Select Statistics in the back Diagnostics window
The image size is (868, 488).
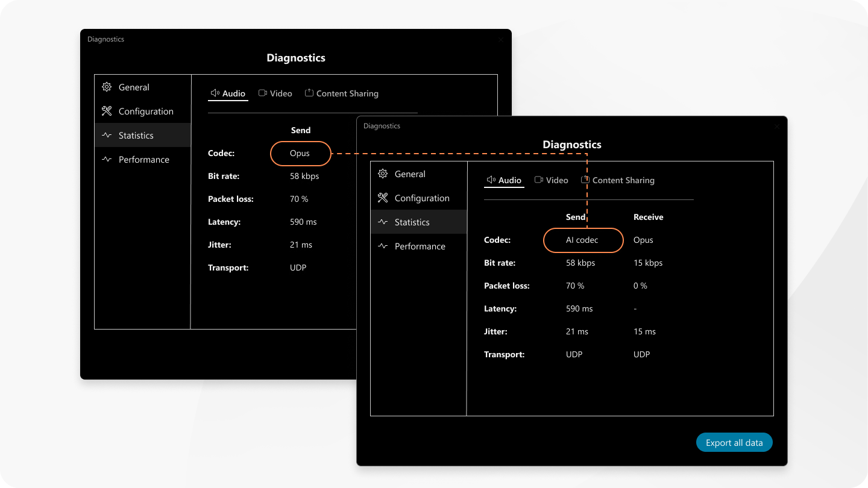click(142, 136)
